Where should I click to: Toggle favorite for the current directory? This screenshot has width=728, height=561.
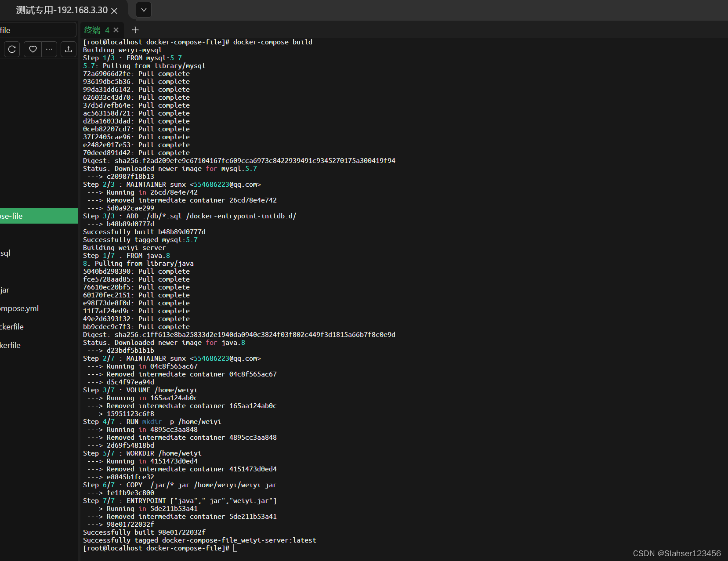click(32, 49)
